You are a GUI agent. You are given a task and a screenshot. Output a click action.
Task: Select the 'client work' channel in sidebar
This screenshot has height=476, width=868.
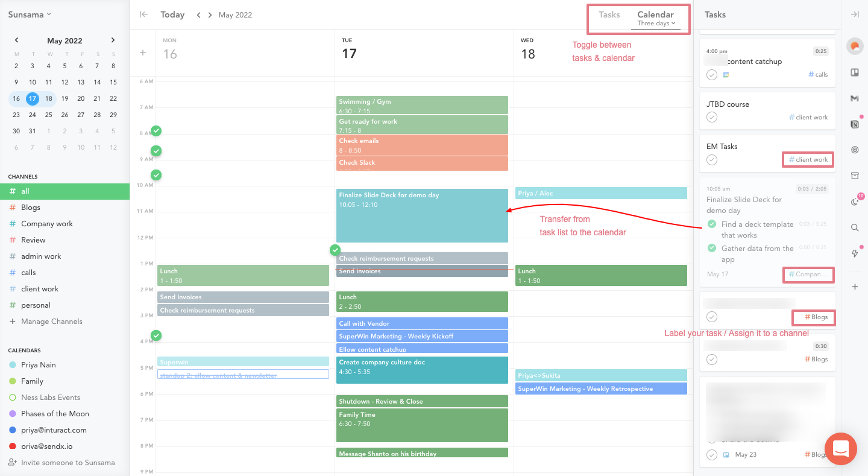[40, 288]
